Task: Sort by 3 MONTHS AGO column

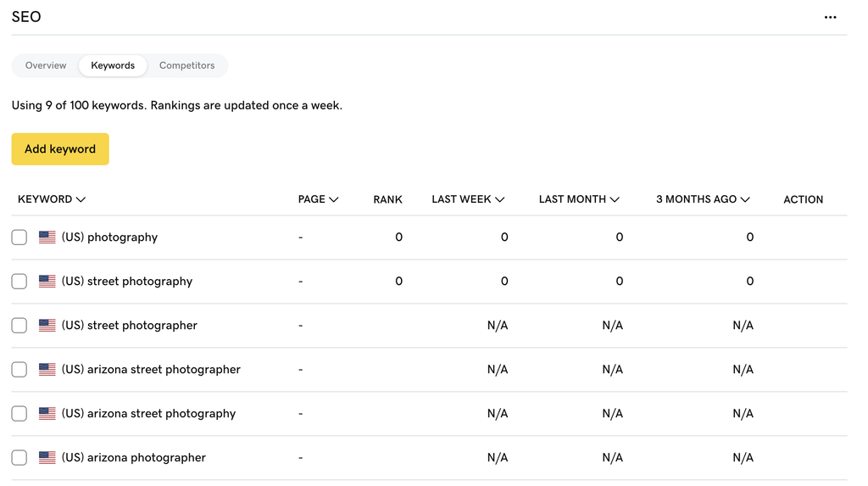Action: click(703, 199)
